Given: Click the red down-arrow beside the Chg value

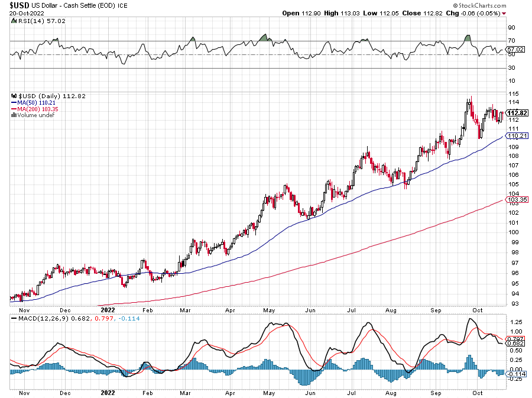Looking at the screenshot, I should [x=504, y=14].
